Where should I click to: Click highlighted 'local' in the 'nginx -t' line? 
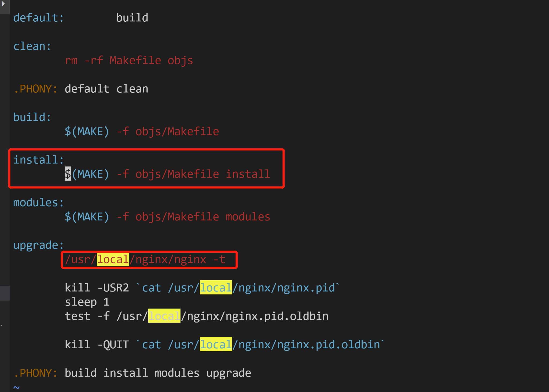tap(113, 259)
